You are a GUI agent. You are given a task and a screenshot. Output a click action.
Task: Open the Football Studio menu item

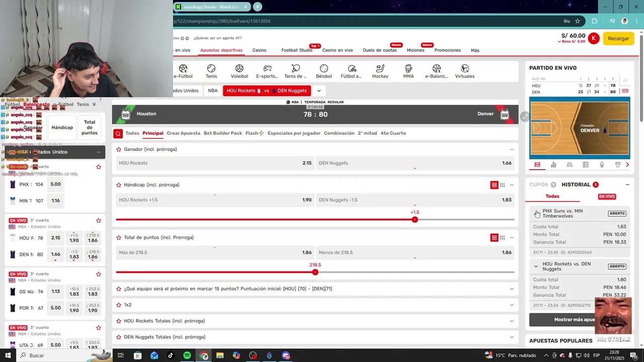coord(297,50)
